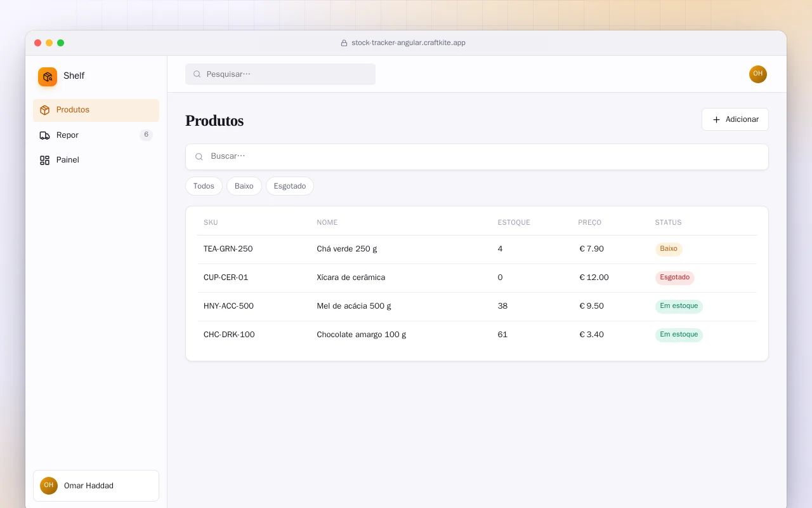
Task: Click product name Xícara de cerâmica
Action: pos(351,277)
